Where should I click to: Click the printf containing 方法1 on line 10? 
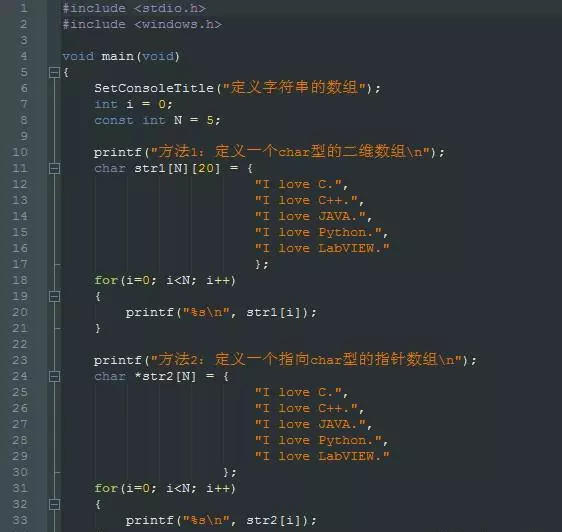pos(269,152)
